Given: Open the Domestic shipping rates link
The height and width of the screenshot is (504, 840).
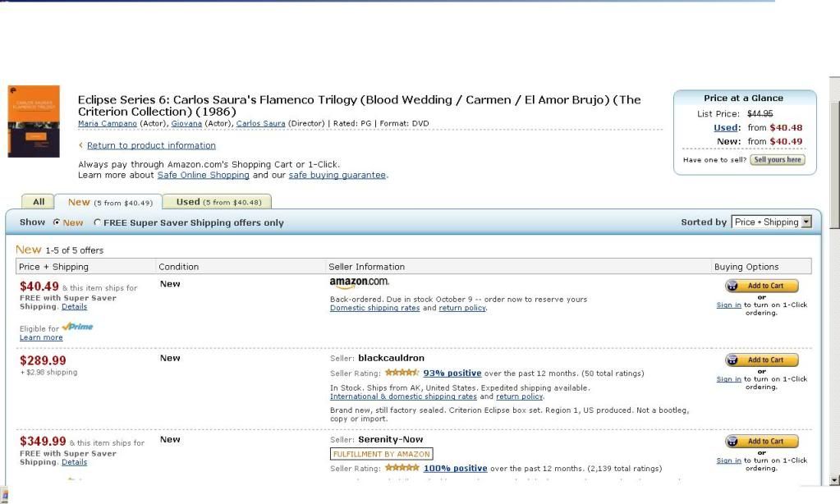Looking at the screenshot, I should point(374,308).
